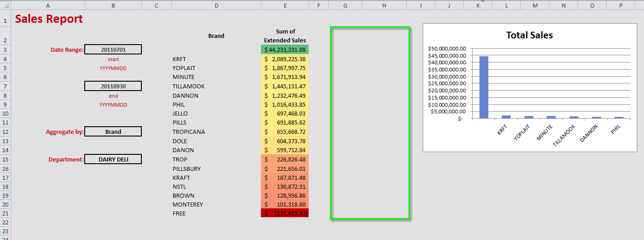The image size is (644, 240).
Task: Select column A header
Action: (48, 5)
